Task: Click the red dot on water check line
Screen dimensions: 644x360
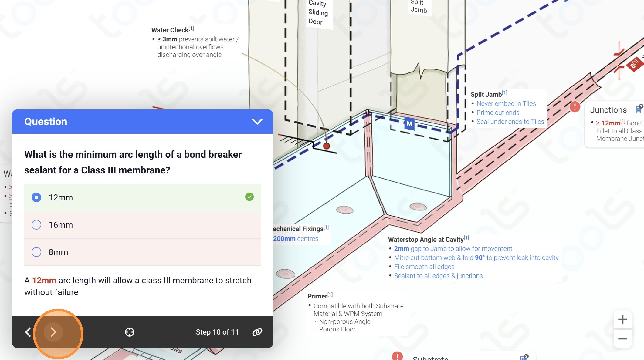Action: (327, 146)
